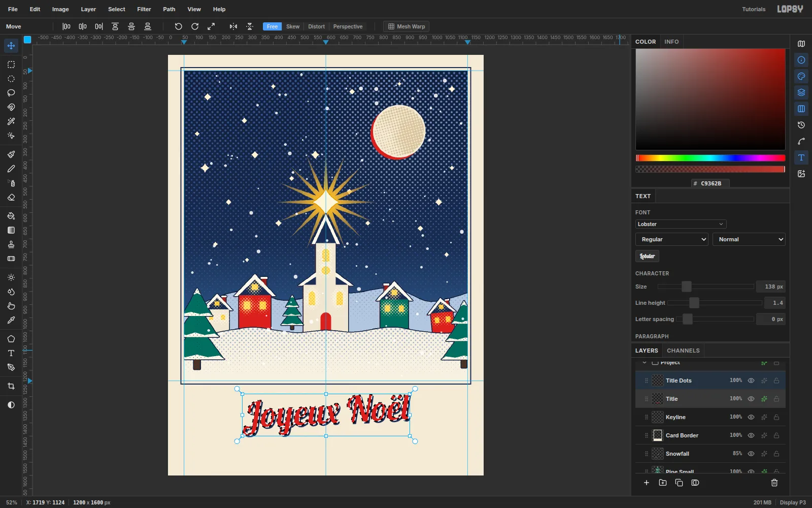Open the History panel icon

point(801,125)
